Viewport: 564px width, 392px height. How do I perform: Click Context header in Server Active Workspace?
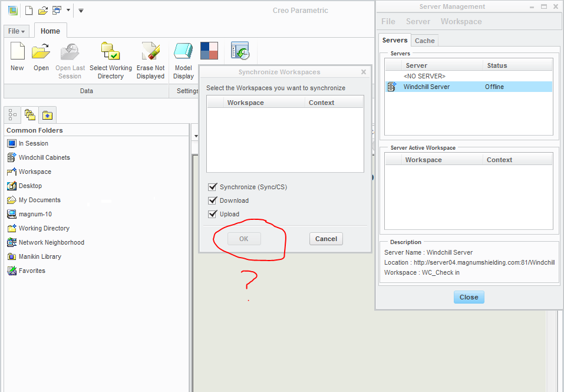[x=517, y=160]
